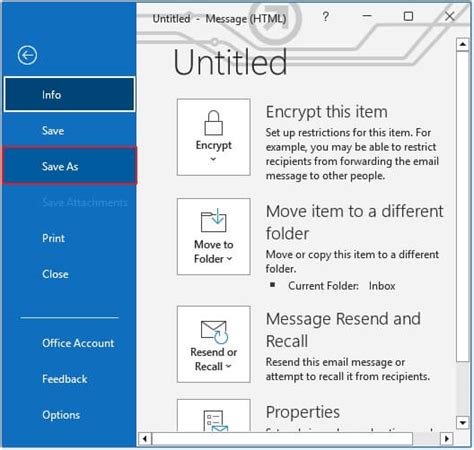This screenshot has height=450, width=474.
Task: Click the vertical scrollbar down arrow
Action: (x=463, y=423)
